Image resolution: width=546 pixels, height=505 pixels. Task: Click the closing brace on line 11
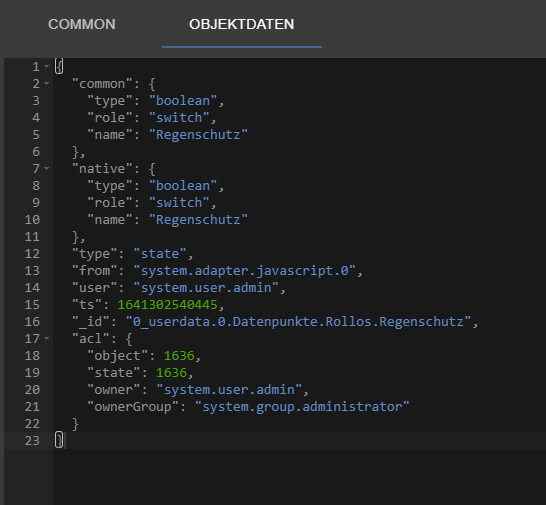76,237
